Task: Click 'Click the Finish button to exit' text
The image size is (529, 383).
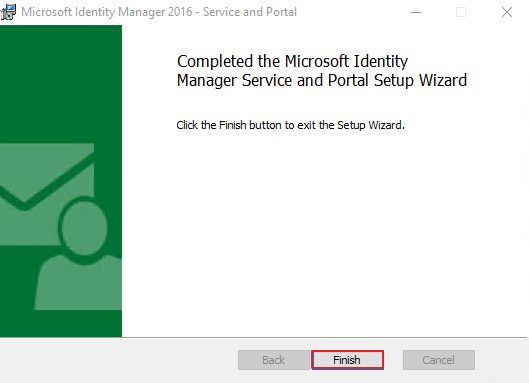Action: point(290,125)
